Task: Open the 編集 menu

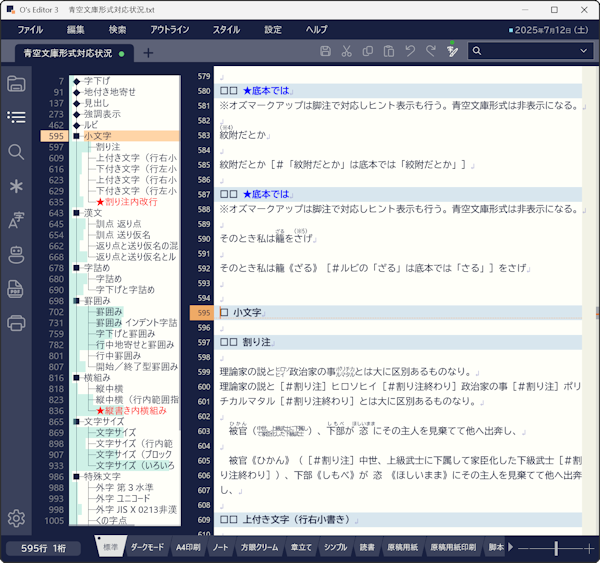Action: click(75, 30)
